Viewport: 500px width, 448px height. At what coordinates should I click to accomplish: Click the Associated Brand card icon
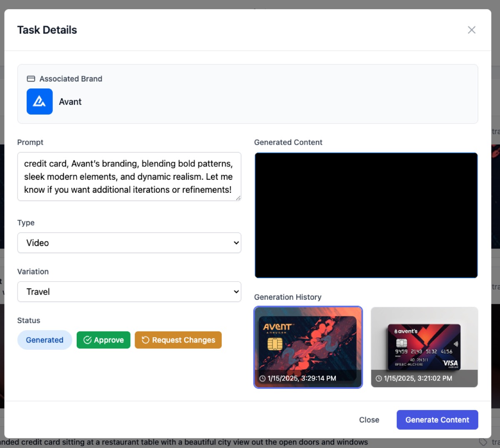31,79
